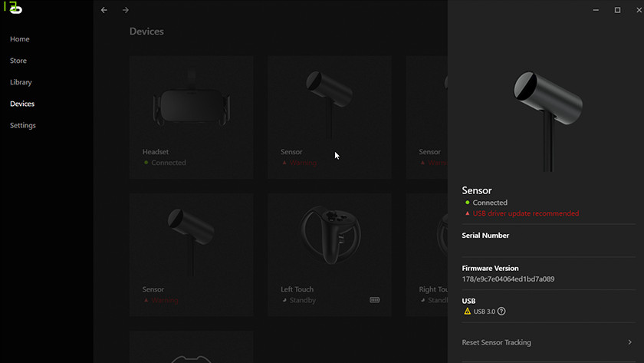Image resolution: width=644 pixels, height=363 pixels.
Task: Go forward using the right arrow
Action: [x=126, y=10]
